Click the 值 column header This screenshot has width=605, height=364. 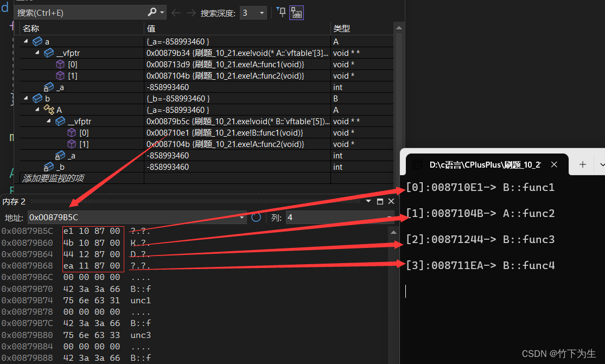point(151,29)
